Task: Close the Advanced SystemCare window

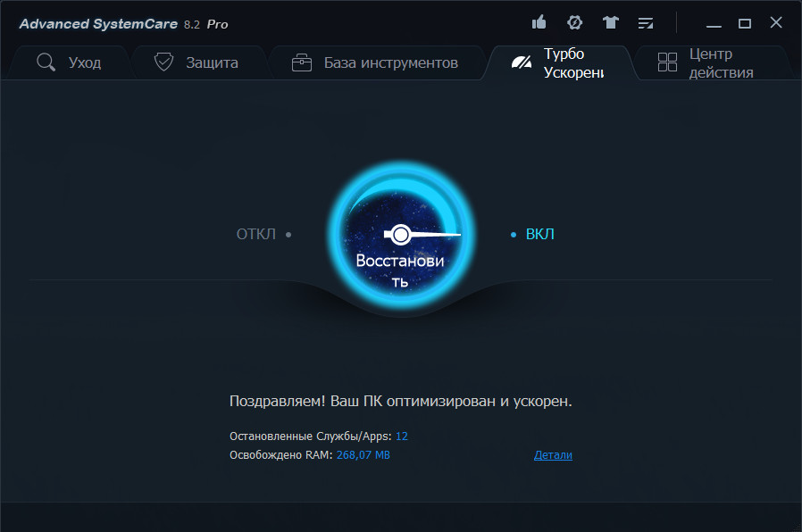Action: (776, 22)
